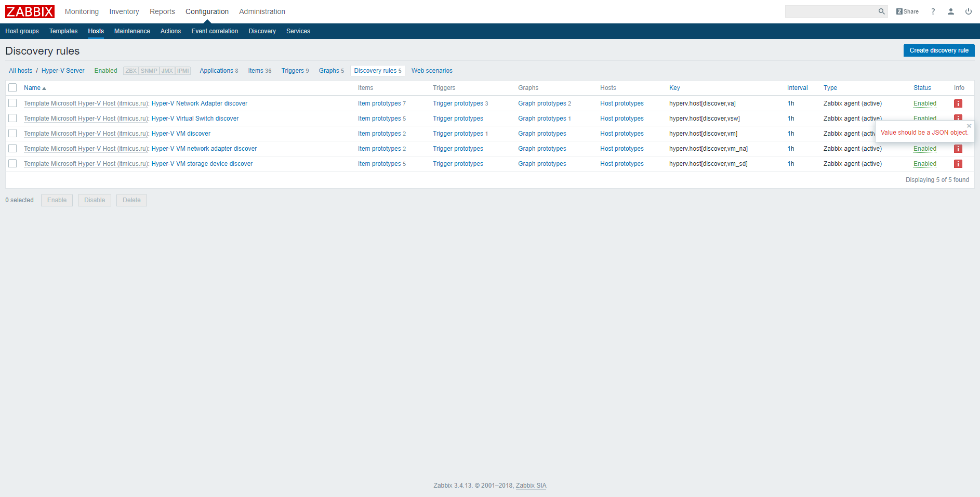Dismiss the JSON object error tooltip
This screenshot has width=980, height=497.
970,125
